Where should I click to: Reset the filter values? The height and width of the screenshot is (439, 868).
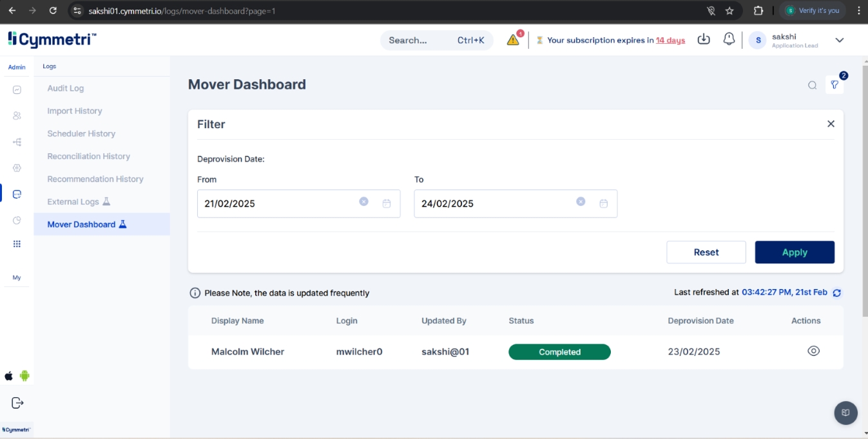coord(706,252)
